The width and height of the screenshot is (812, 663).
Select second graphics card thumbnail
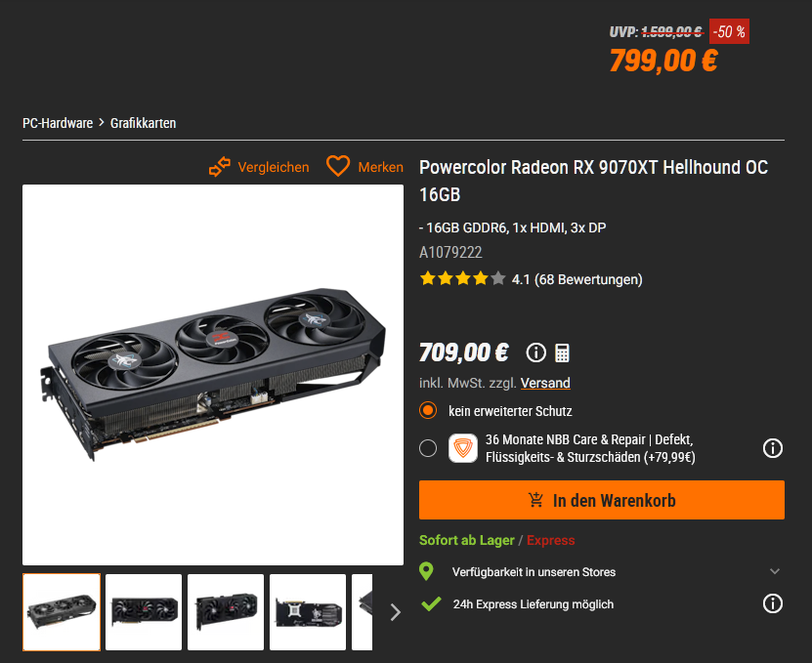tap(144, 612)
